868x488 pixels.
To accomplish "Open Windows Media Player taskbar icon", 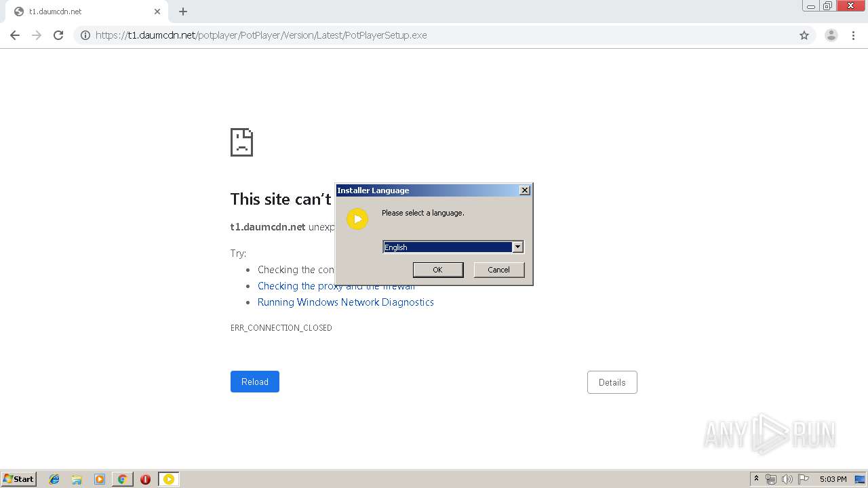I will (x=100, y=479).
